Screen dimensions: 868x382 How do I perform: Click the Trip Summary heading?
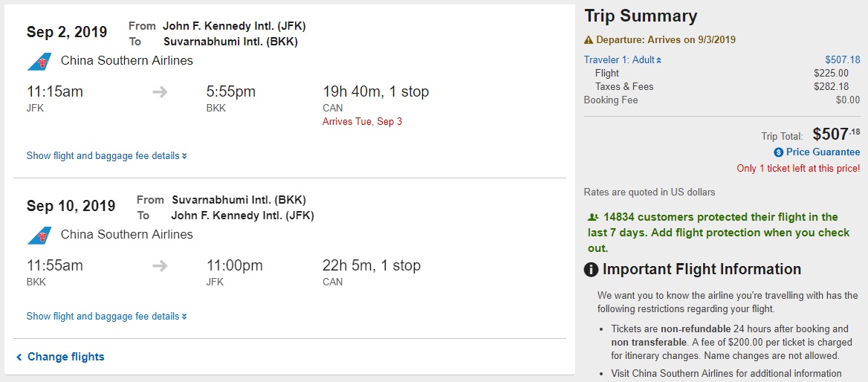(x=641, y=16)
